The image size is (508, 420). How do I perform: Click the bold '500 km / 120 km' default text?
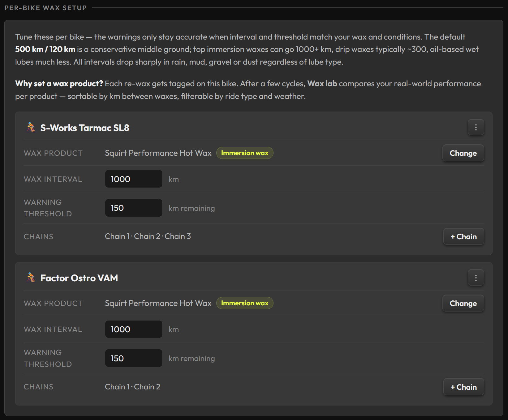point(45,49)
